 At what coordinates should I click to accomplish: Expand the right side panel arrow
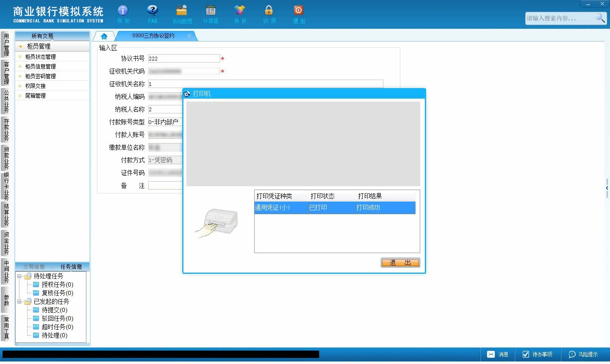[607, 188]
